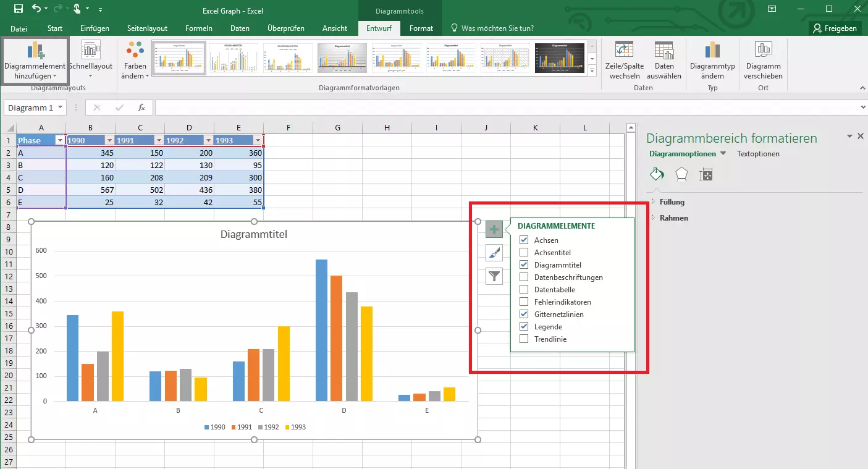Switch to the Format tab
The width and height of the screenshot is (868, 469).
coord(421,28)
